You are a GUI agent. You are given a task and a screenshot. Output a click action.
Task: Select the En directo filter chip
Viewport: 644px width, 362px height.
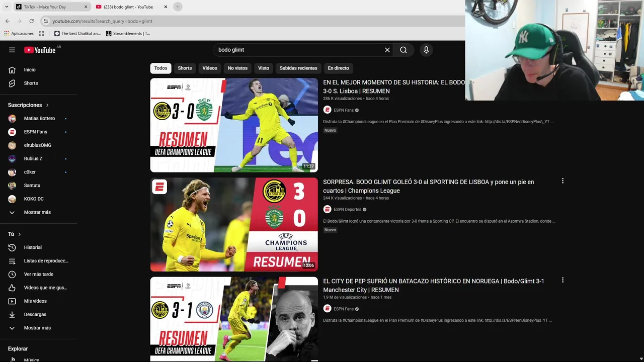(x=338, y=68)
